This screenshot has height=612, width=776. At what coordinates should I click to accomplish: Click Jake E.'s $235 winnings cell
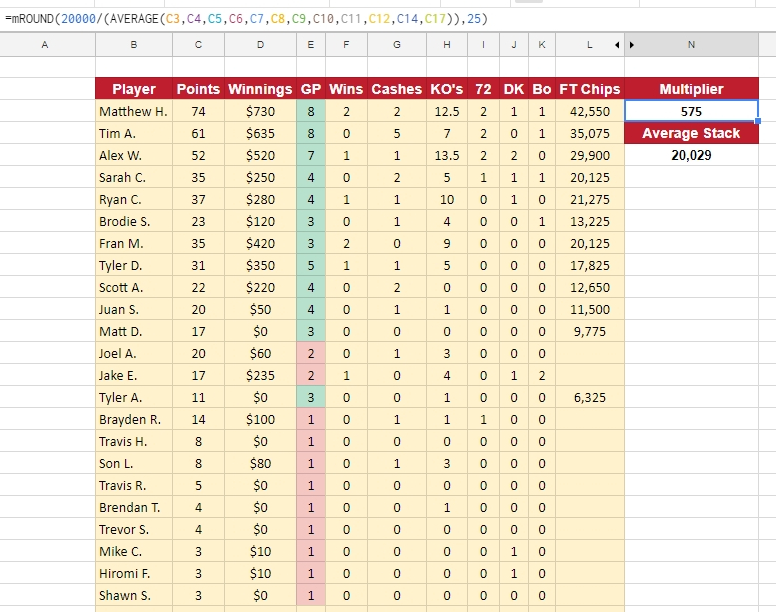260,376
